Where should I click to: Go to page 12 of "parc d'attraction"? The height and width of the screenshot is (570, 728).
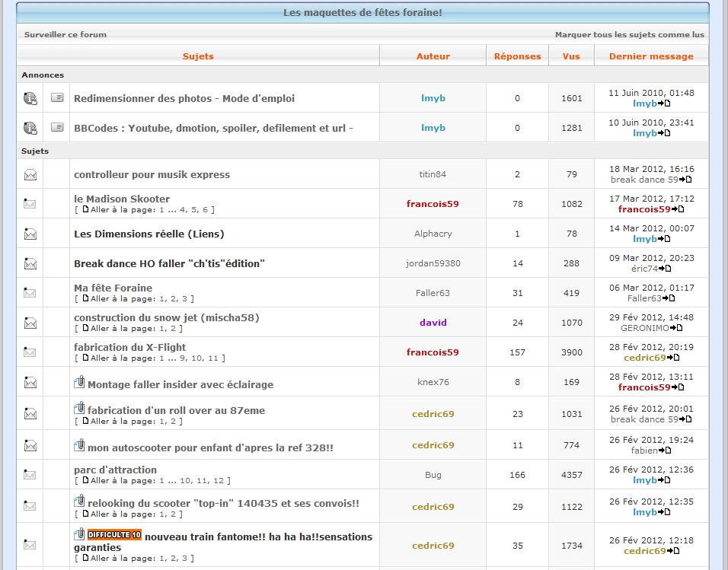coord(219,481)
